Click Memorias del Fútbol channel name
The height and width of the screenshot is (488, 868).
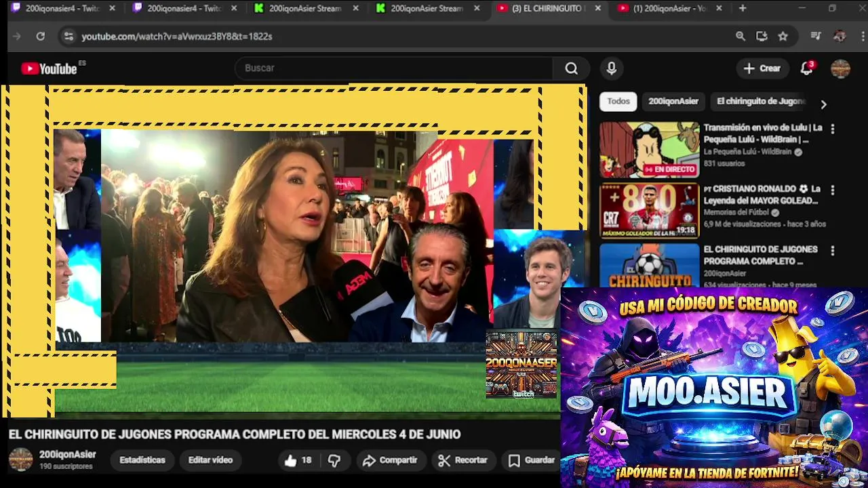(x=737, y=212)
